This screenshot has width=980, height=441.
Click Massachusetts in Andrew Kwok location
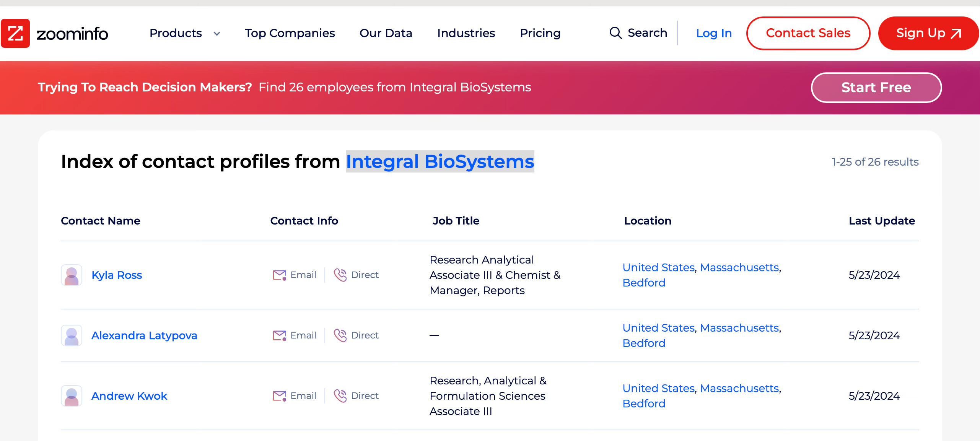pos(739,388)
